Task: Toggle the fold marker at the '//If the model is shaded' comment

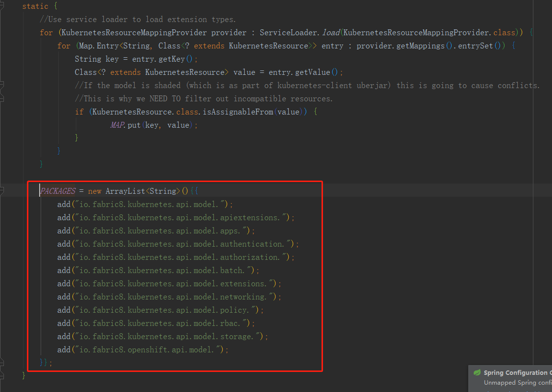Action: coord(1,85)
